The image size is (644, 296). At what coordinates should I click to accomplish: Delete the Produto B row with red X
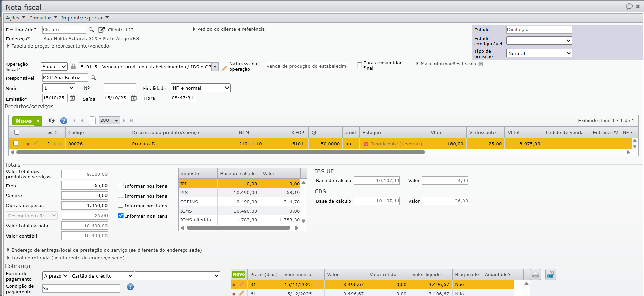tap(28, 144)
